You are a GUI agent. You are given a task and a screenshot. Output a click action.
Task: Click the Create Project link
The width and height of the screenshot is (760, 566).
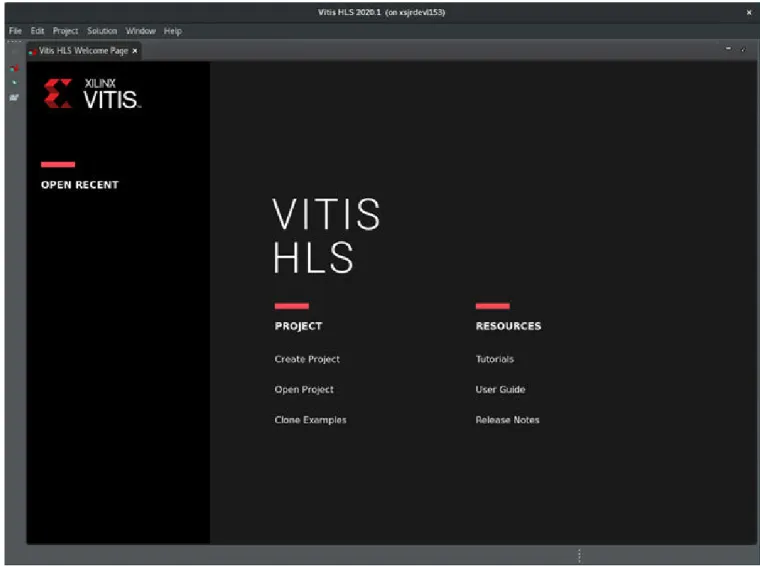[x=307, y=359]
